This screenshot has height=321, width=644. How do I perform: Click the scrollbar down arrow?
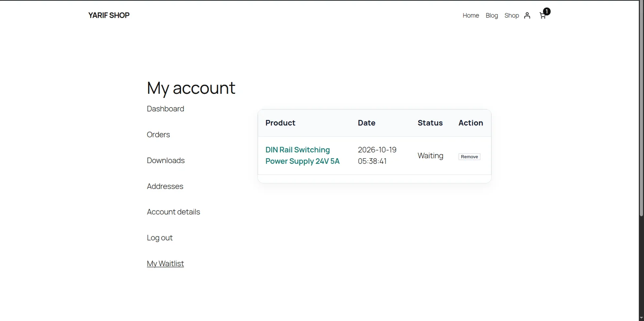[642, 318]
